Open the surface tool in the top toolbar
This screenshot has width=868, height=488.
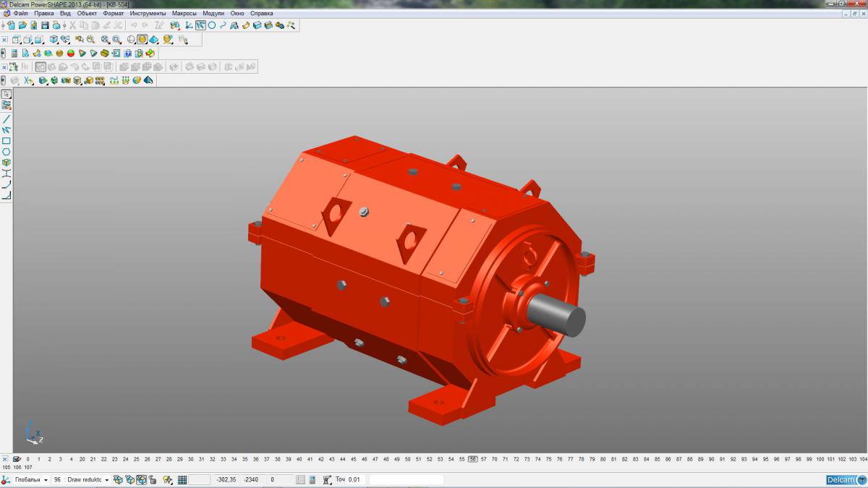click(245, 25)
